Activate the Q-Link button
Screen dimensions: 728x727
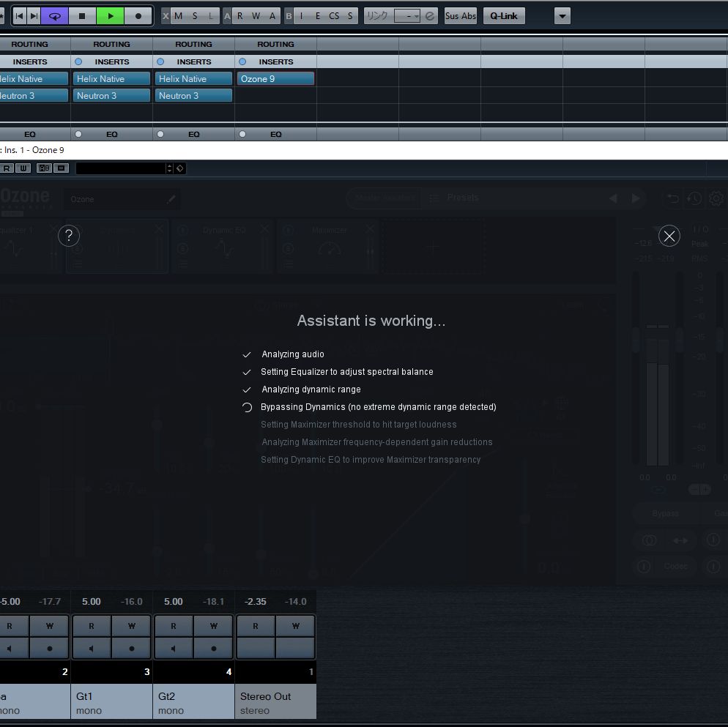click(504, 16)
